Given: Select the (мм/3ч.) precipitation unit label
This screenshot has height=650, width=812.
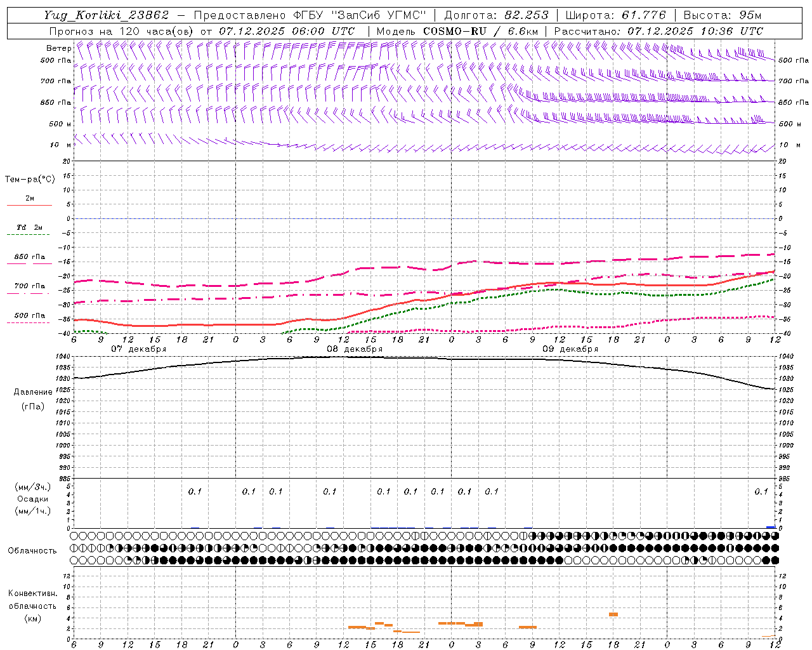Looking at the screenshot, I should pyautogui.click(x=33, y=487).
